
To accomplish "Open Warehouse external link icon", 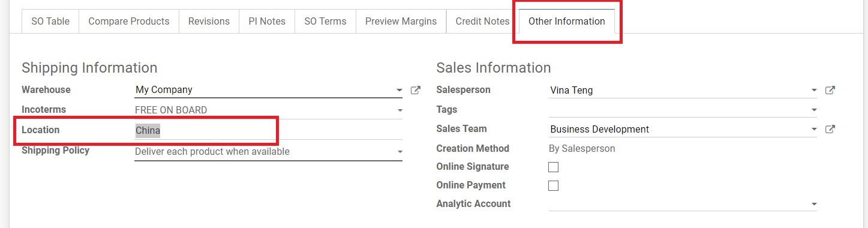I will point(415,90).
